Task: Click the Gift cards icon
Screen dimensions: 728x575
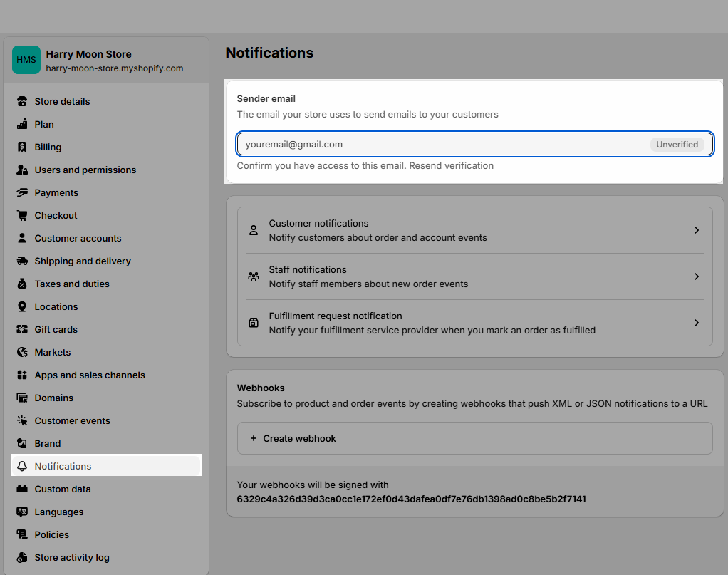Action: [x=22, y=329]
